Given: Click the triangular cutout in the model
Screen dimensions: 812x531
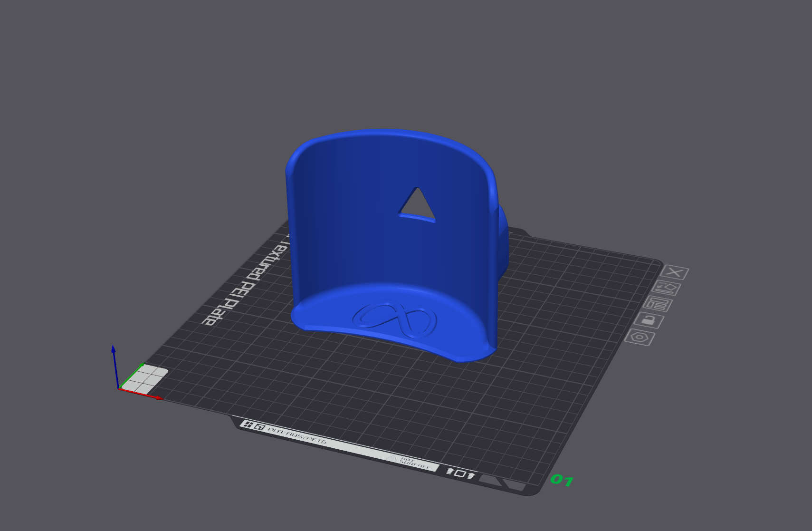Looking at the screenshot, I should (418, 204).
